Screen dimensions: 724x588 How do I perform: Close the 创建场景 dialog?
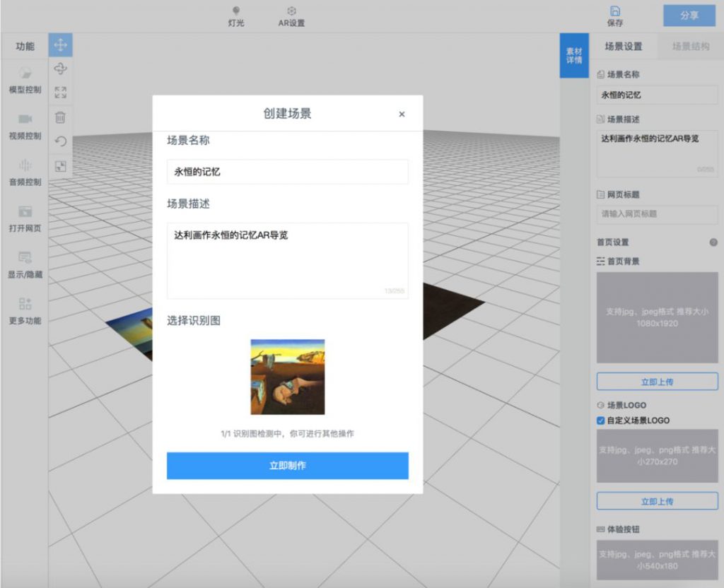point(402,114)
